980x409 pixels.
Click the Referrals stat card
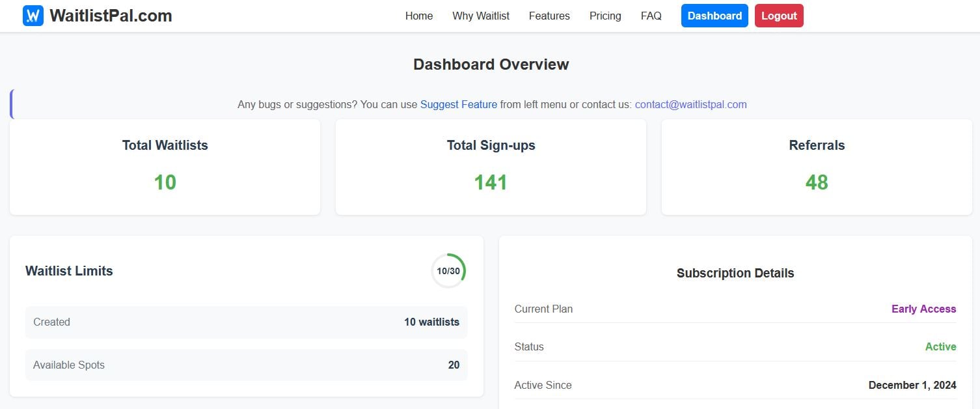point(817,167)
